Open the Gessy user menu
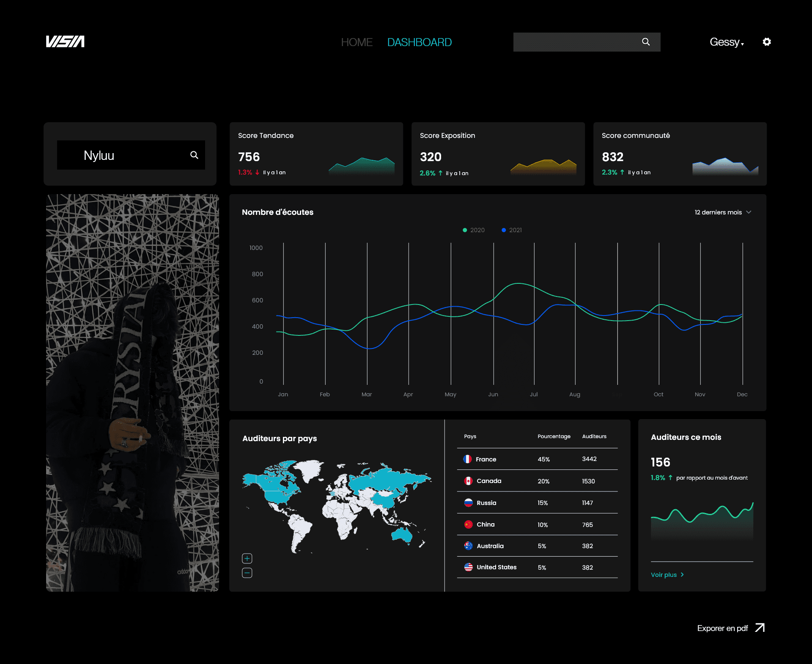The image size is (812, 664). point(726,42)
